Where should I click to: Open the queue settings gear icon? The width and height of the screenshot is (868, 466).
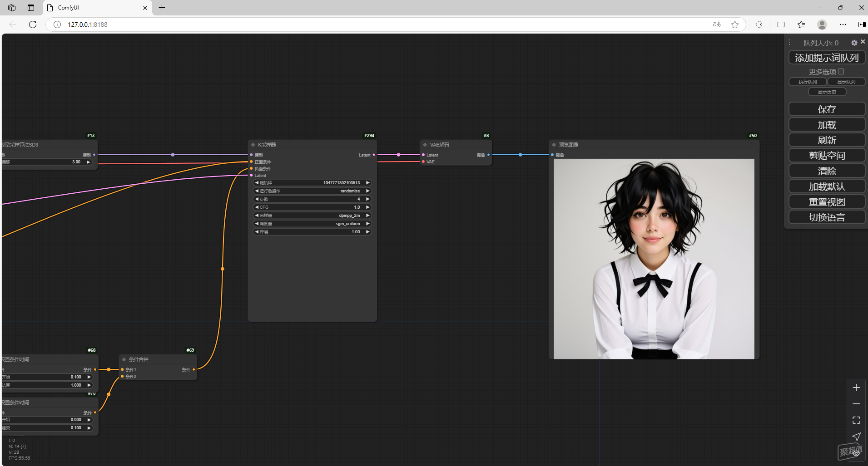pyautogui.click(x=854, y=43)
